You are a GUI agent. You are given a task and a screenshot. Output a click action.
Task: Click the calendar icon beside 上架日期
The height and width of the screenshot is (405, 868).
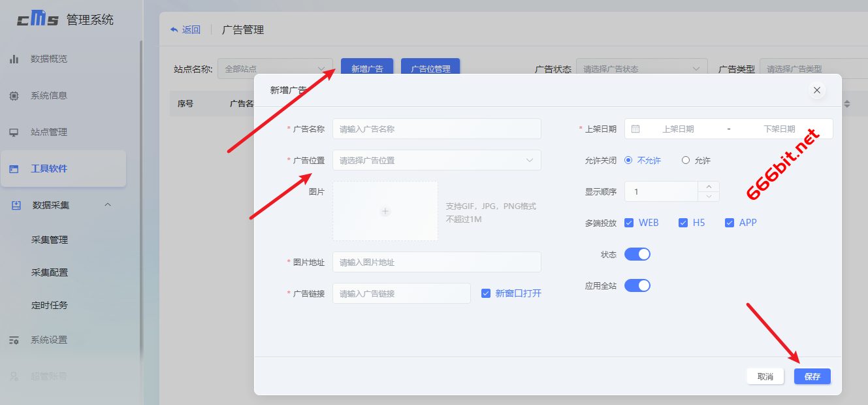(x=634, y=129)
